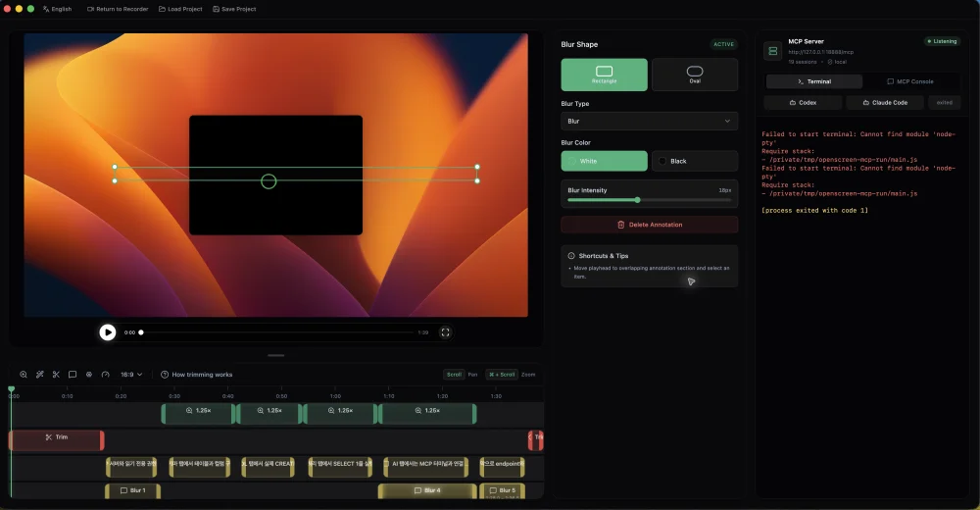Screen dimensions: 980x510
Task: Click the blur tool icon in timeline toolbar
Action: pos(89,375)
